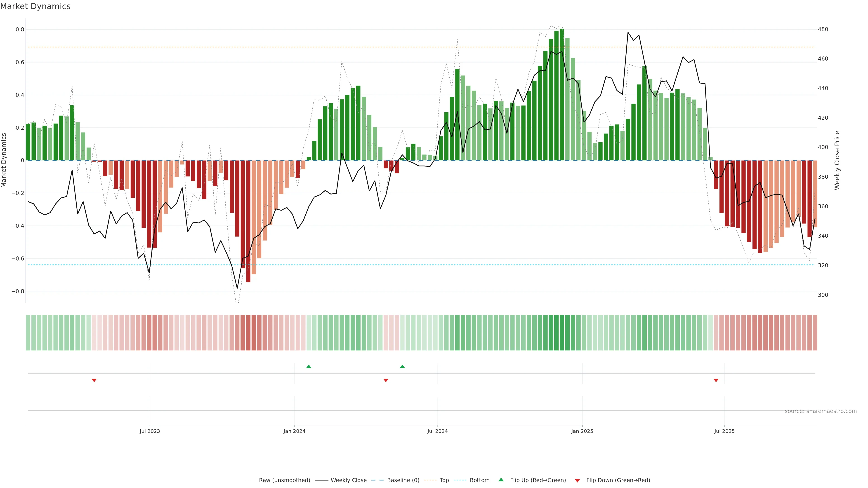The width and height of the screenshot is (868, 488).
Task: Toggle the Top legend entry
Action: pyautogui.click(x=444, y=480)
